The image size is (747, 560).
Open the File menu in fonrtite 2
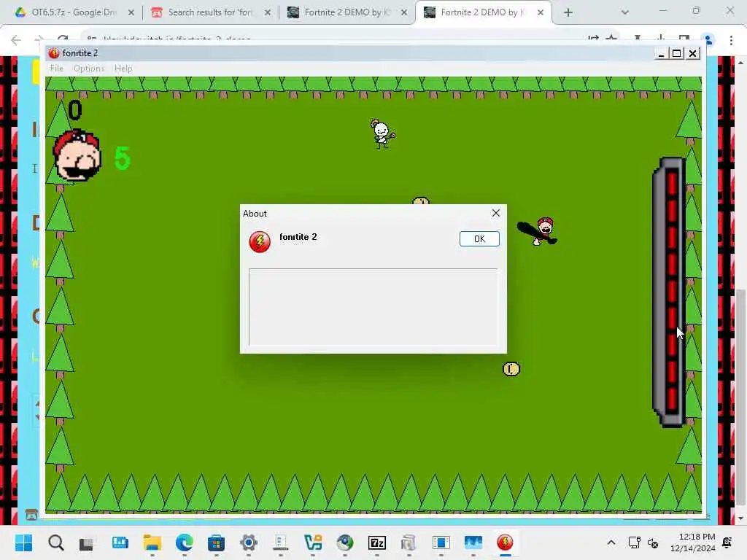pos(56,69)
